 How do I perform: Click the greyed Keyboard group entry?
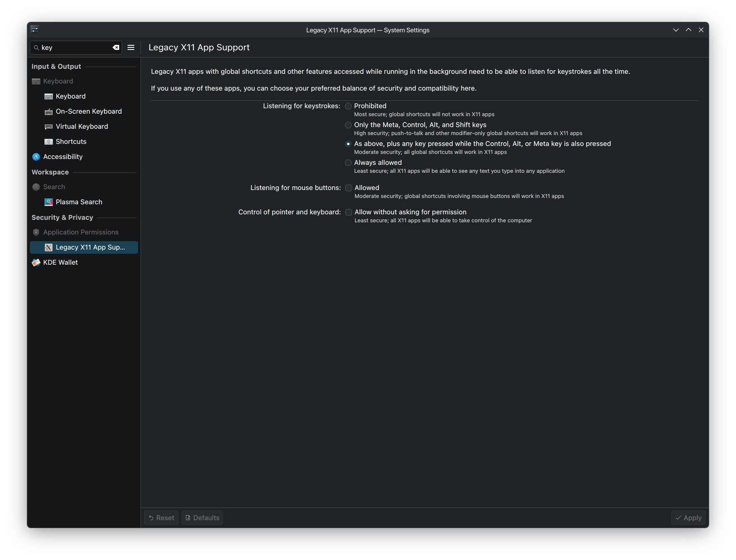84,81
